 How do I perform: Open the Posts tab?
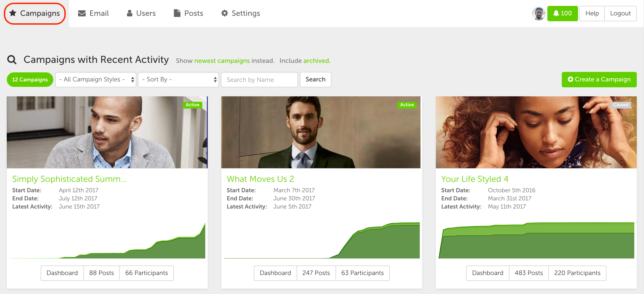pyautogui.click(x=188, y=13)
